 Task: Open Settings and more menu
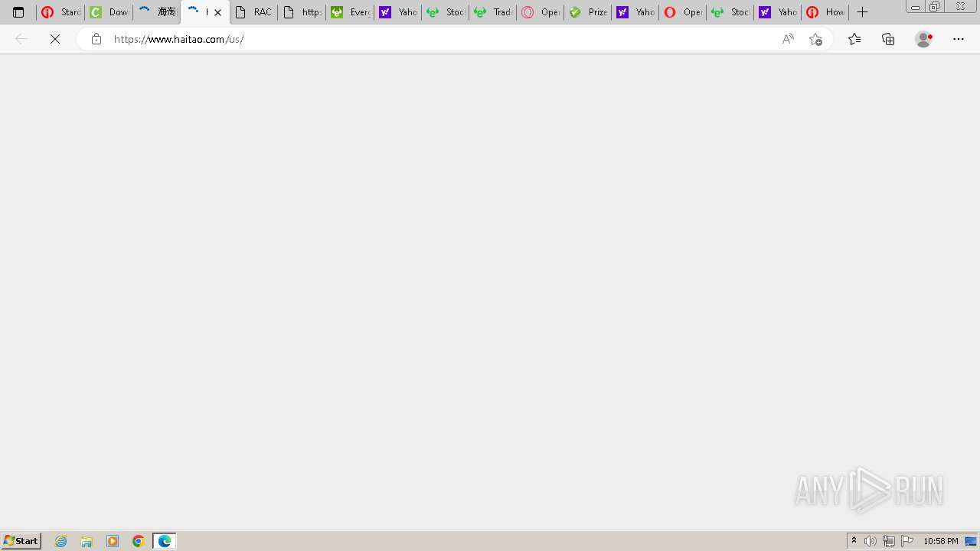[x=959, y=39]
